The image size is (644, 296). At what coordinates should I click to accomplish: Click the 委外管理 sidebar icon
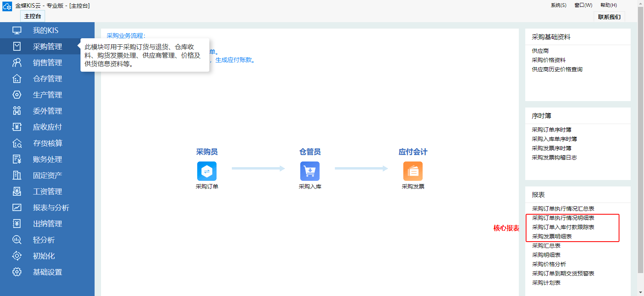(x=17, y=111)
